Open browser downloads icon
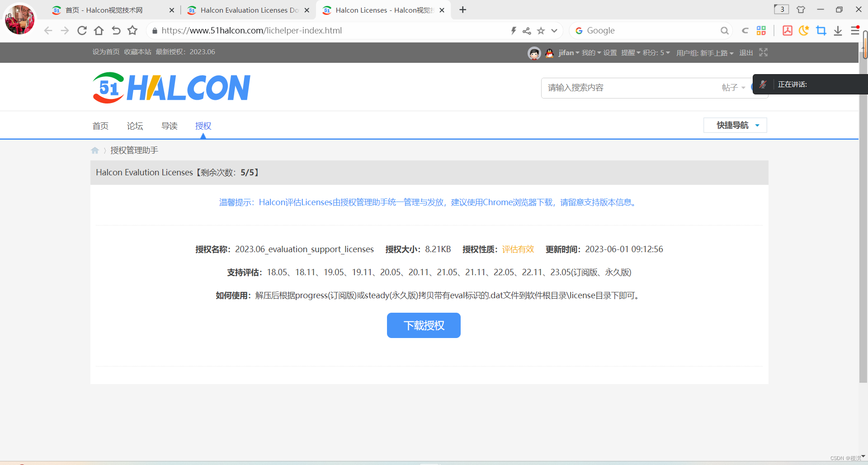868x465 pixels. tap(838, 31)
